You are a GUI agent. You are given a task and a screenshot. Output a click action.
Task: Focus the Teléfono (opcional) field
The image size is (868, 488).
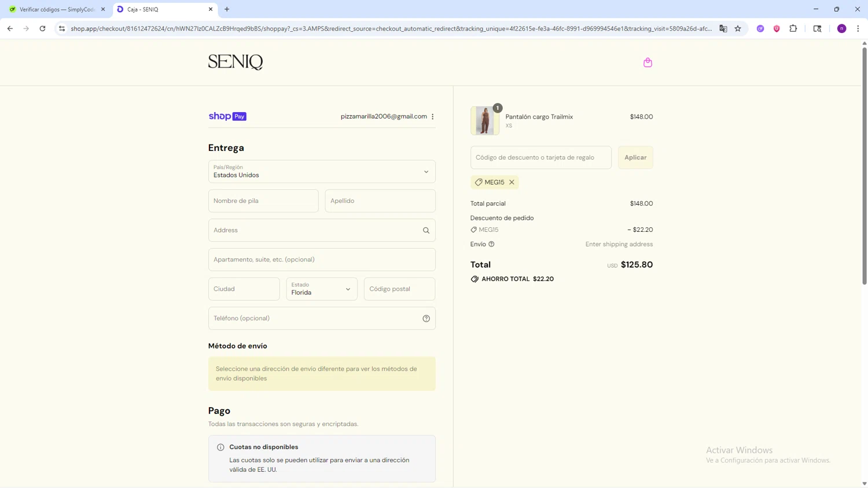(322, 319)
